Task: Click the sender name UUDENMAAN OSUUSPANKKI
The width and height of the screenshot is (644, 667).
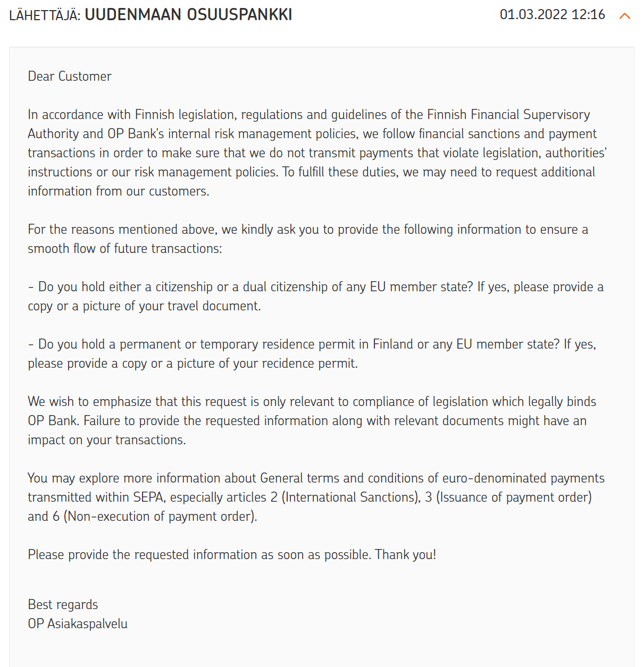Action: pyautogui.click(x=188, y=14)
